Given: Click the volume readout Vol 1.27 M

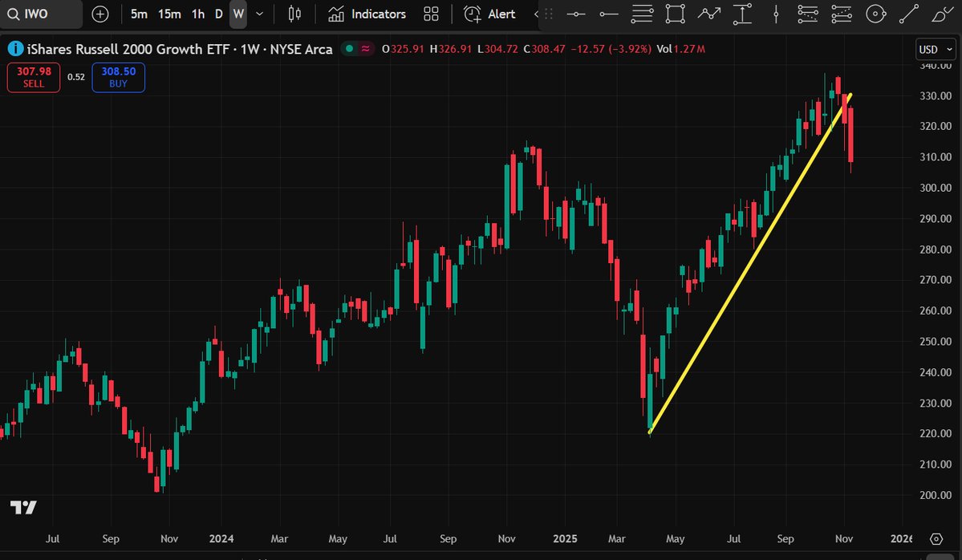Looking at the screenshot, I should (680, 49).
